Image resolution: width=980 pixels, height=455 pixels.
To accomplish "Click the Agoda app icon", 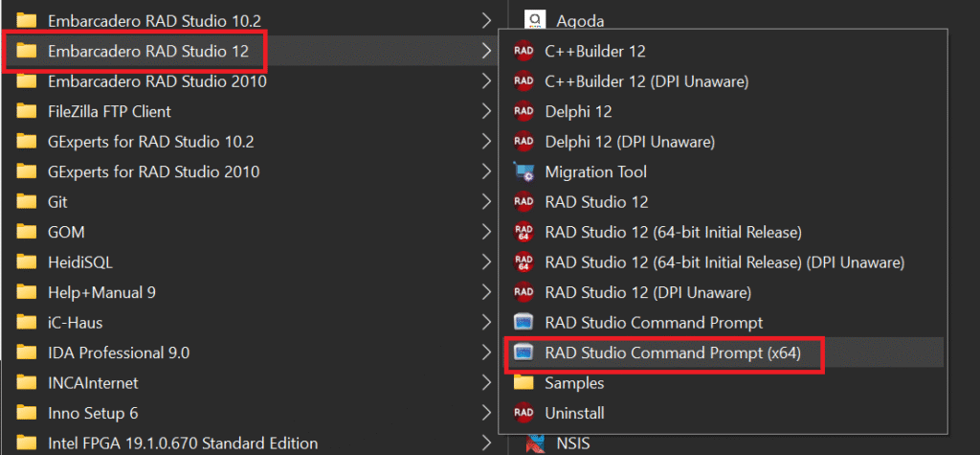I will (534, 21).
